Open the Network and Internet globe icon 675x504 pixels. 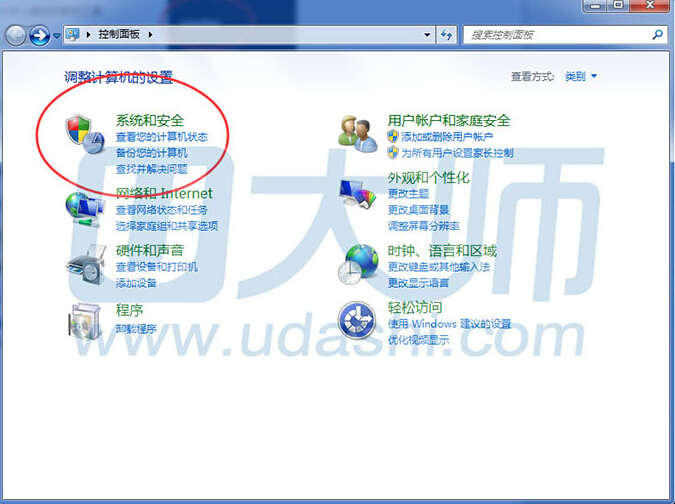84,207
